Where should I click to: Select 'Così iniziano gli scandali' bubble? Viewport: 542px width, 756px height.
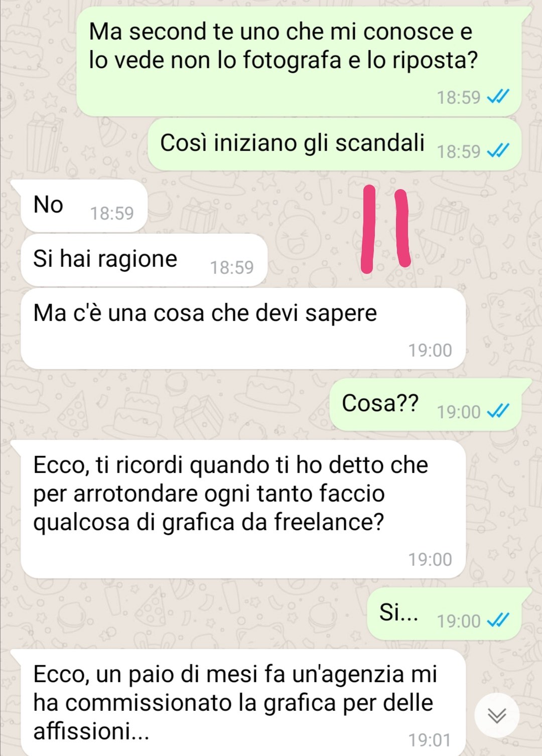coord(334,144)
